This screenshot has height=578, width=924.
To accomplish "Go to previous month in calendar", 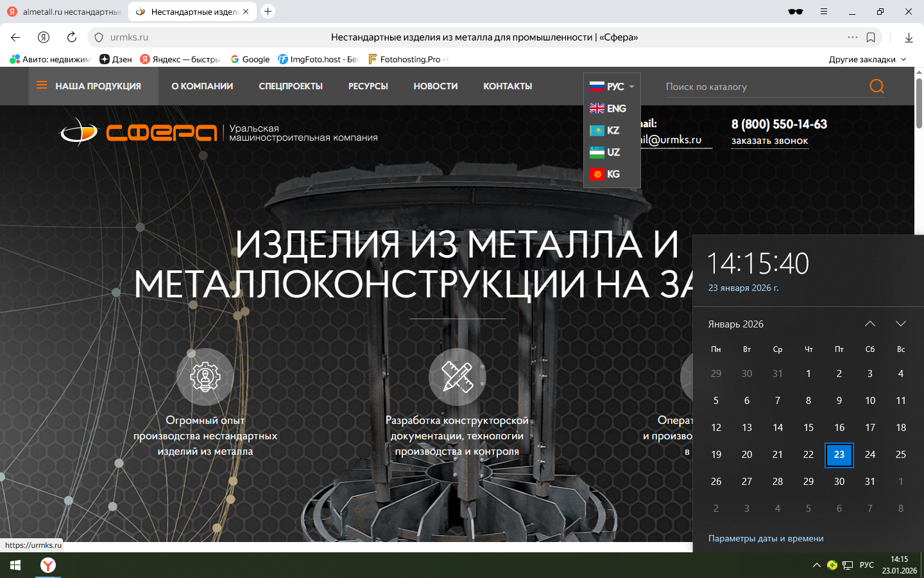I will tap(870, 324).
